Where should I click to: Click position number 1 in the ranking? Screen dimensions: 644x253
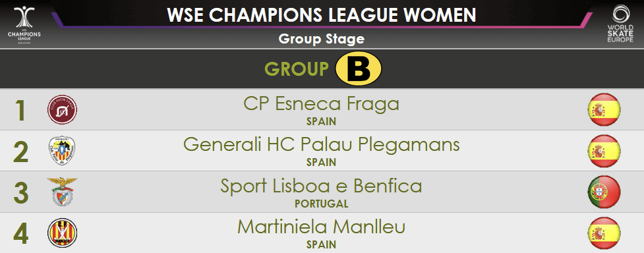20,111
